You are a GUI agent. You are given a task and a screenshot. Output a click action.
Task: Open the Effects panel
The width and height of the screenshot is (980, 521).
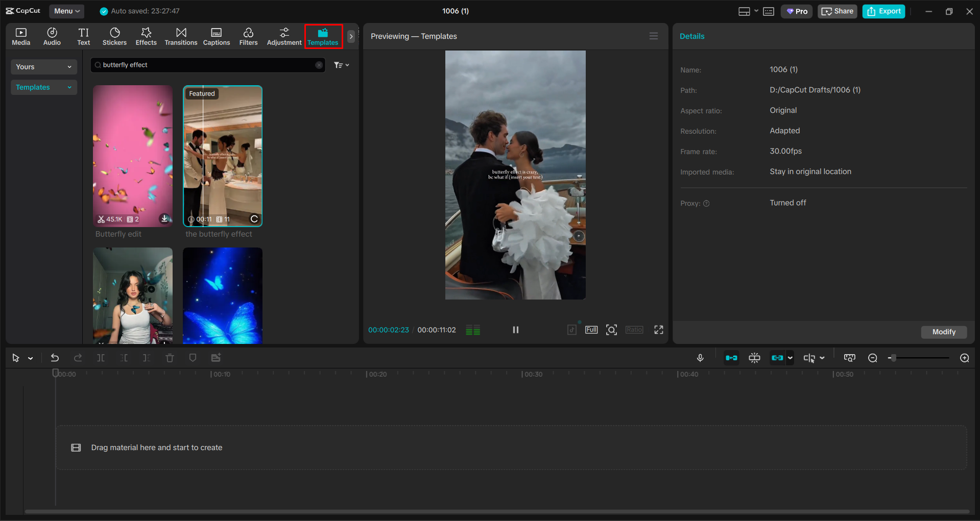(x=146, y=36)
